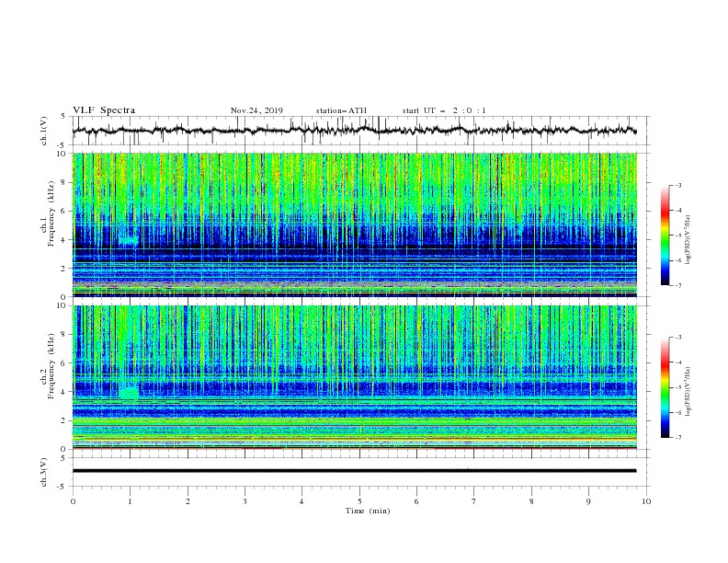Click the "-3" label on ch.1 colorbar

[x=678, y=185]
